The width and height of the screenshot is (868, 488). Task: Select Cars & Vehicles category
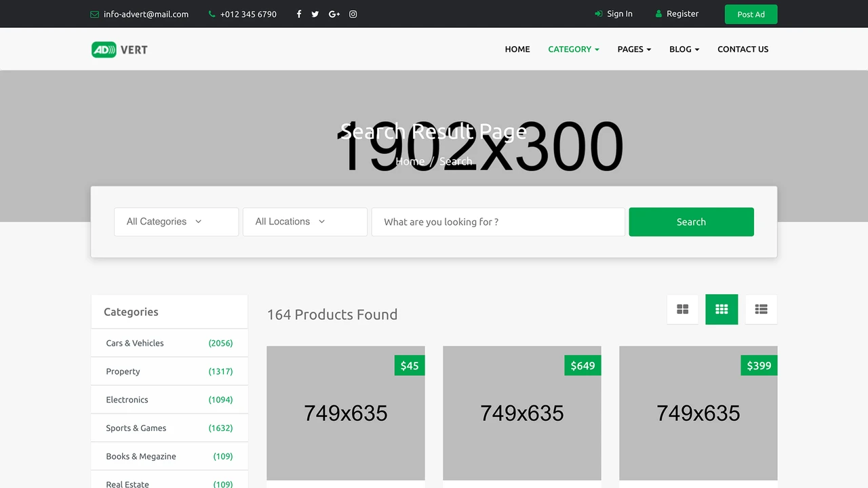135,343
